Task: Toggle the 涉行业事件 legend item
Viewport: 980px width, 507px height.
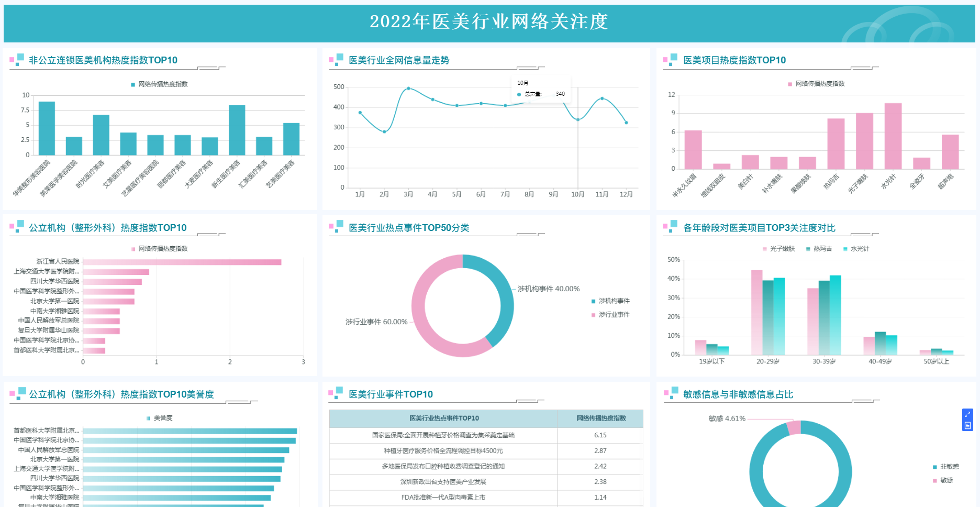Action: tap(610, 315)
